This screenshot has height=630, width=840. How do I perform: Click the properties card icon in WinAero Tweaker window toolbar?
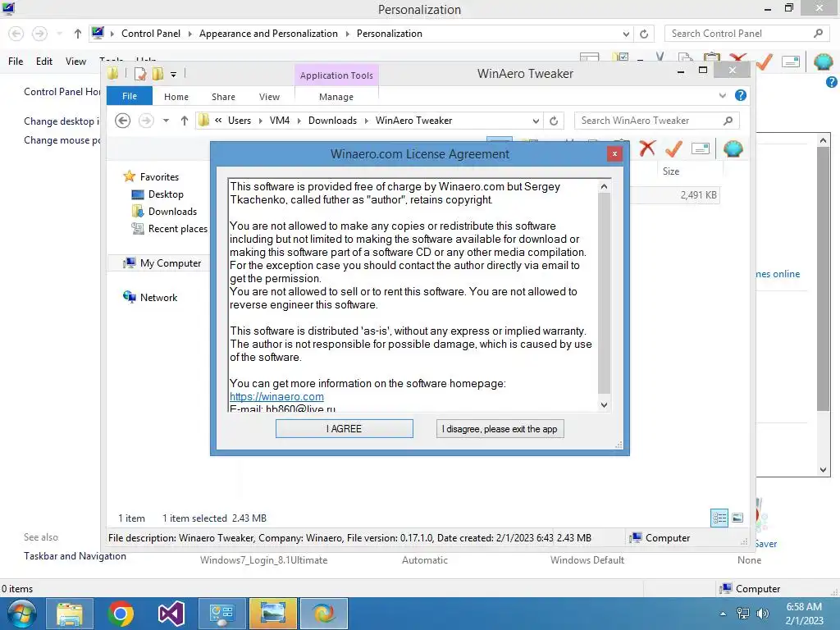701,148
